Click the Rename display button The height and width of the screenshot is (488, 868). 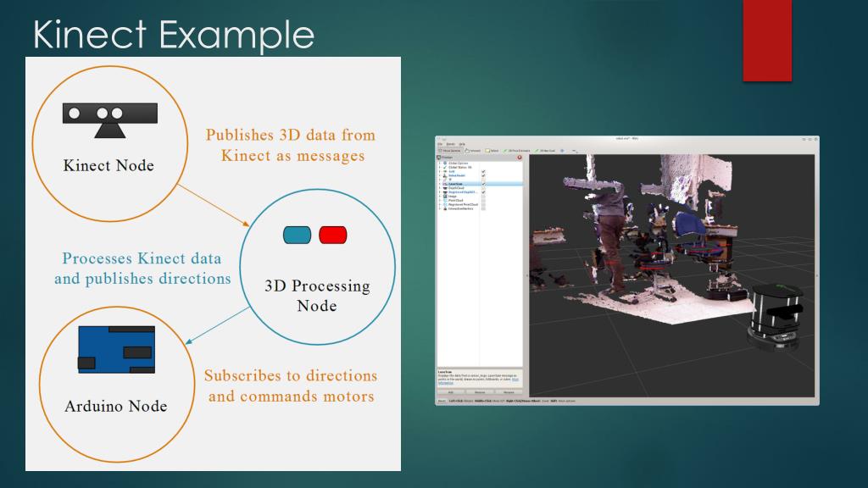pos(509,392)
